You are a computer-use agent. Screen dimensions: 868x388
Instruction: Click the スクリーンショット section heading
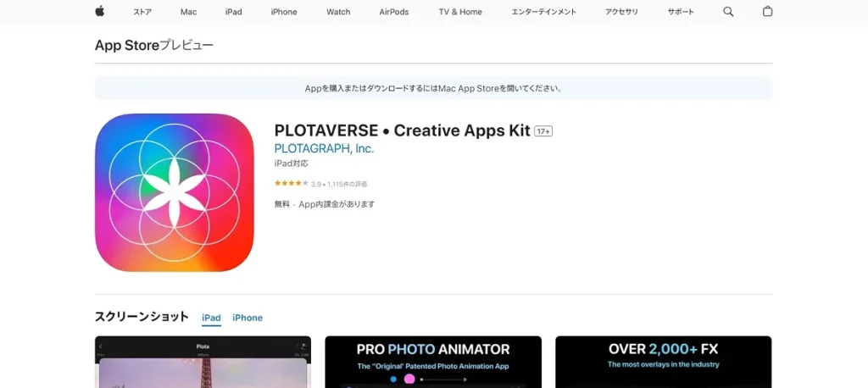tap(142, 317)
